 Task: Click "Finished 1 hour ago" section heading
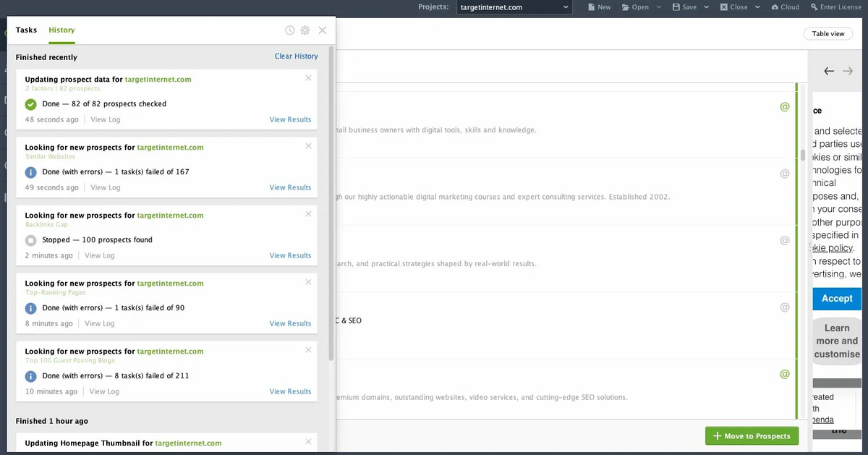[x=52, y=421]
